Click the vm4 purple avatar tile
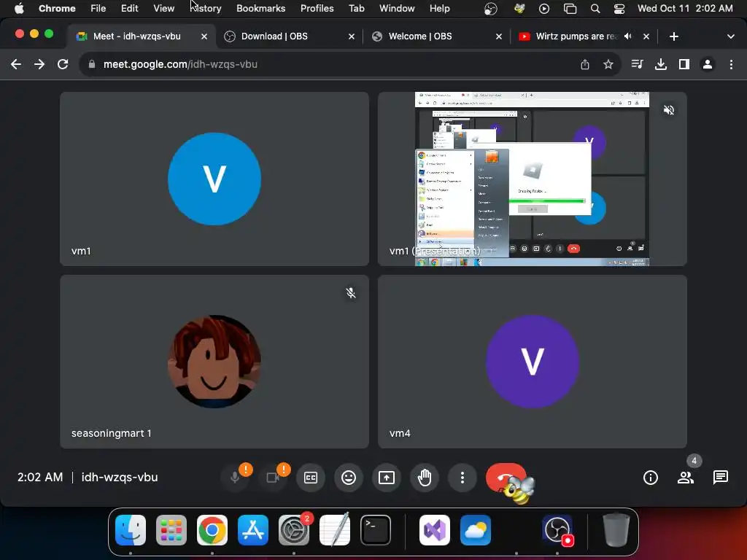The width and height of the screenshot is (747, 560). click(532, 362)
